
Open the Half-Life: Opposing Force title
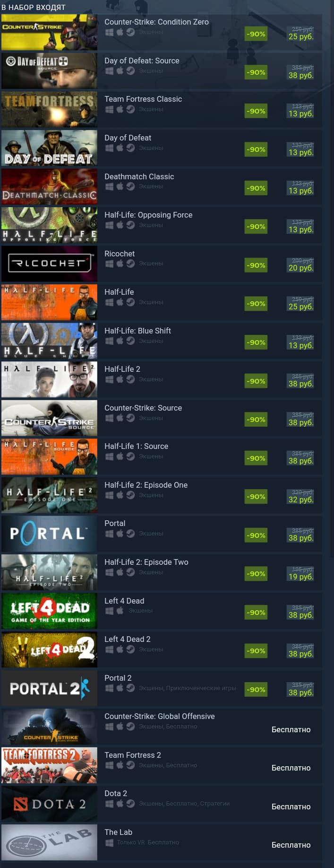(148, 215)
